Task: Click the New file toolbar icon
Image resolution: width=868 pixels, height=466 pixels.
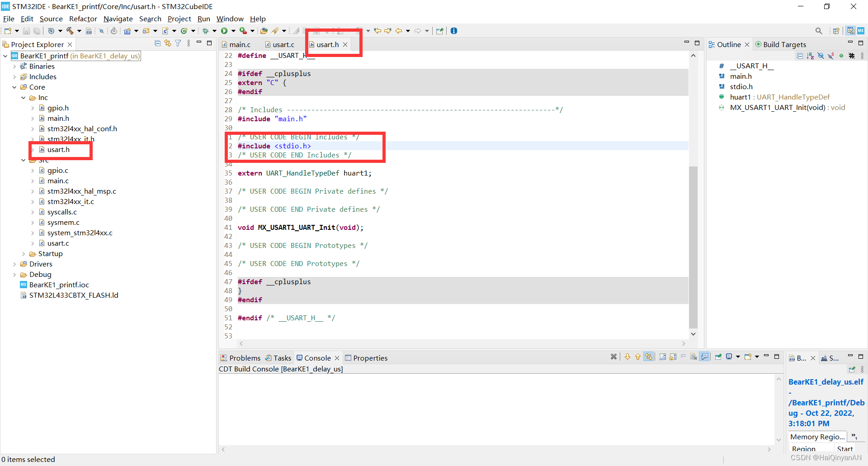Action: pos(8,31)
